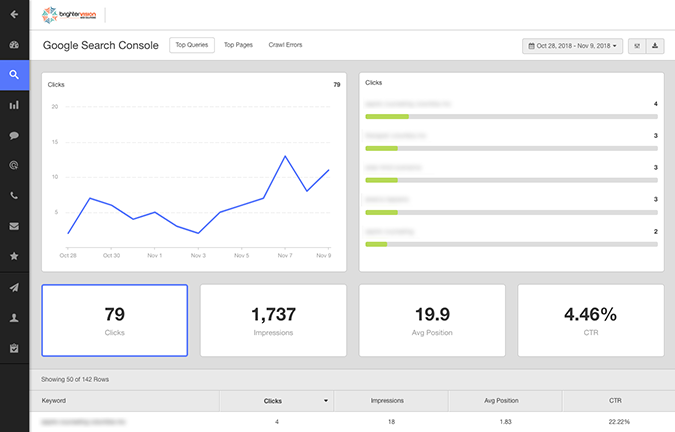675x432 pixels.
Task: Select the 4.46% CTR metric card
Action: 591,321
